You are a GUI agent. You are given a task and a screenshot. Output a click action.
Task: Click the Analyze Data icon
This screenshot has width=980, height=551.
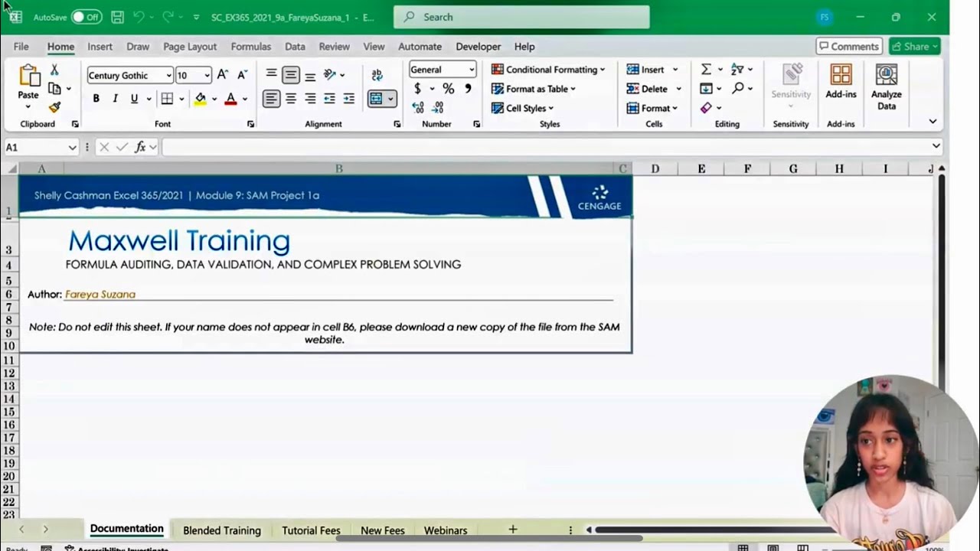point(887,75)
